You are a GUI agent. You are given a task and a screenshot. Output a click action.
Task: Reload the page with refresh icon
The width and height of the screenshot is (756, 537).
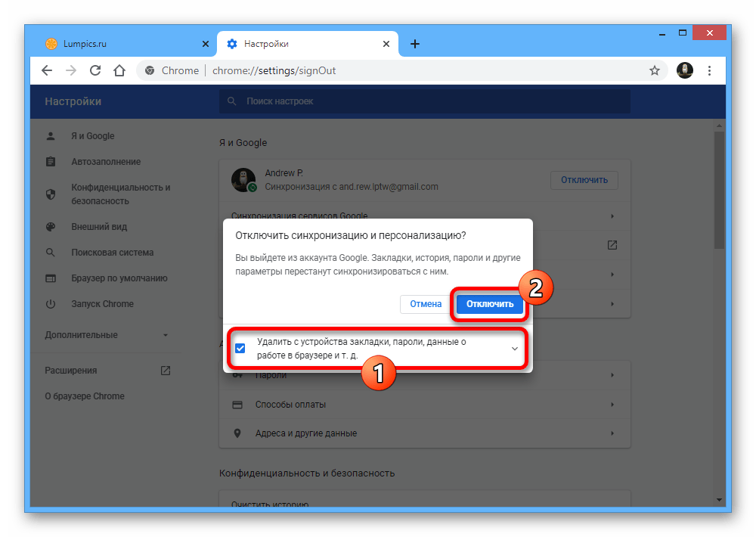(x=95, y=70)
